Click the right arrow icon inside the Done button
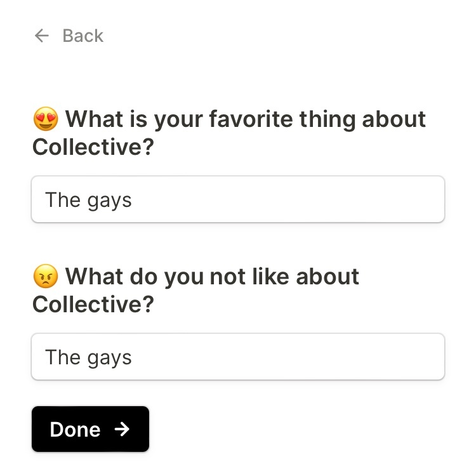The image size is (476, 476). pyautogui.click(x=122, y=429)
